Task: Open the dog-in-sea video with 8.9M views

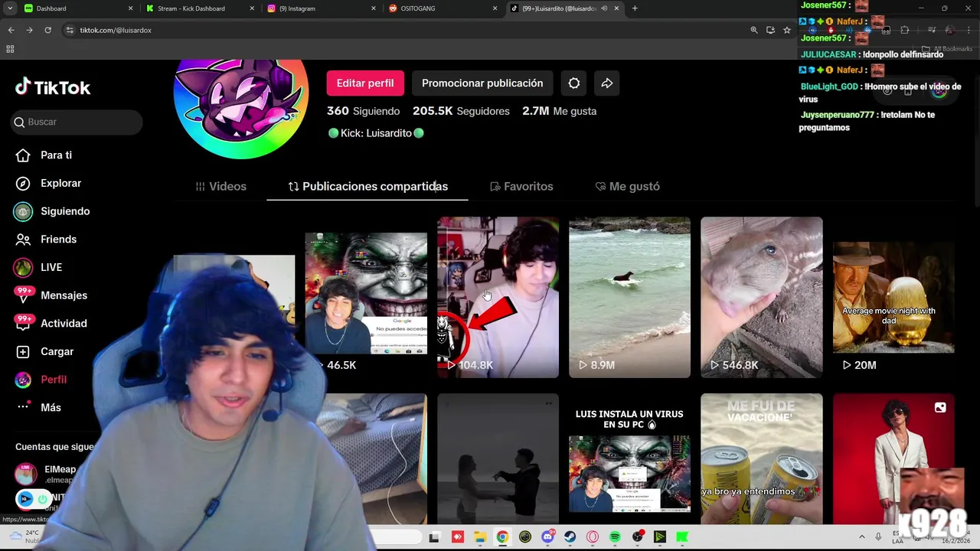Action: tap(629, 297)
